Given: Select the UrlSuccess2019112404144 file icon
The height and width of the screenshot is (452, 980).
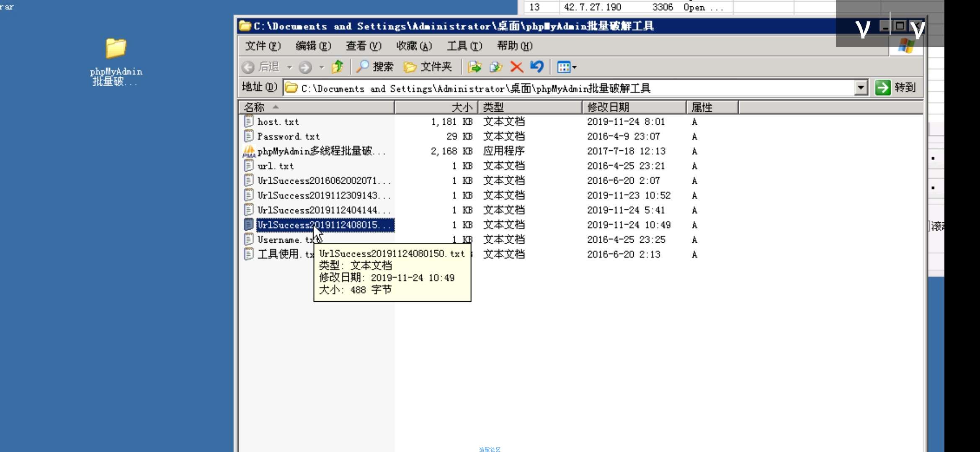Looking at the screenshot, I should coord(249,210).
